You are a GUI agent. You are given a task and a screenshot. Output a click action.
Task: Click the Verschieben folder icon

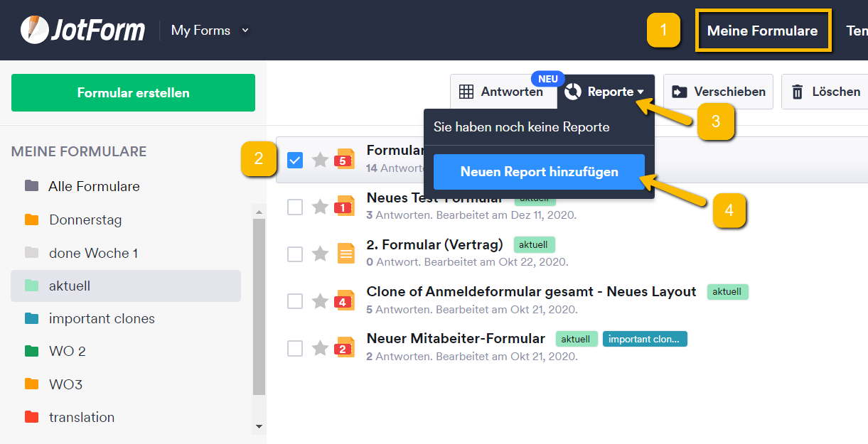[680, 92]
